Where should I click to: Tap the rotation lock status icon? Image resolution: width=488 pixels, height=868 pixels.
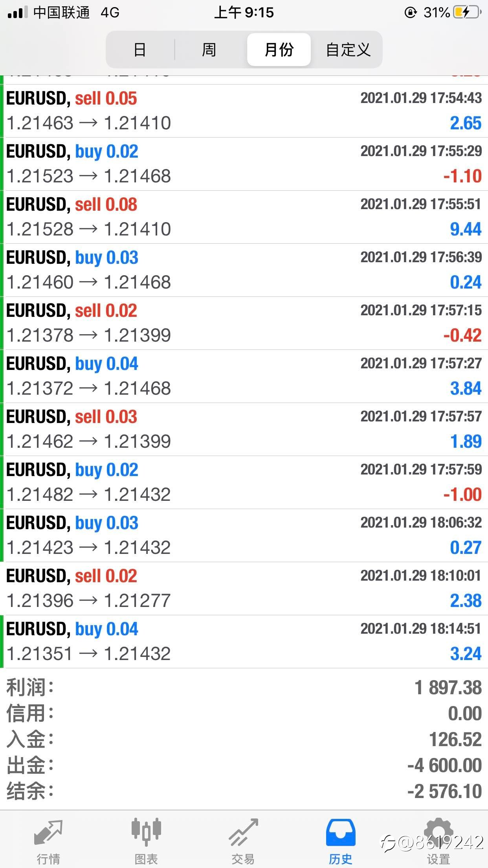[410, 13]
